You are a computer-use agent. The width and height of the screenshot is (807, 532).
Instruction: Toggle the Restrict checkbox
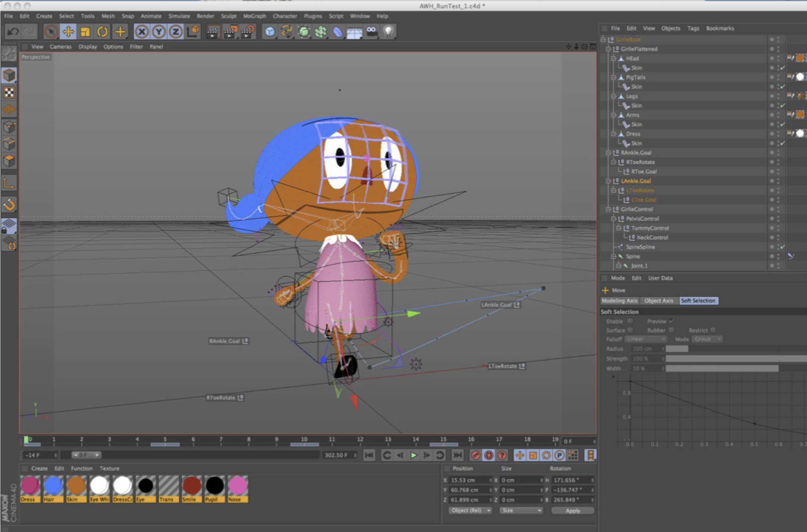pyautogui.click(x=713, y=330)
